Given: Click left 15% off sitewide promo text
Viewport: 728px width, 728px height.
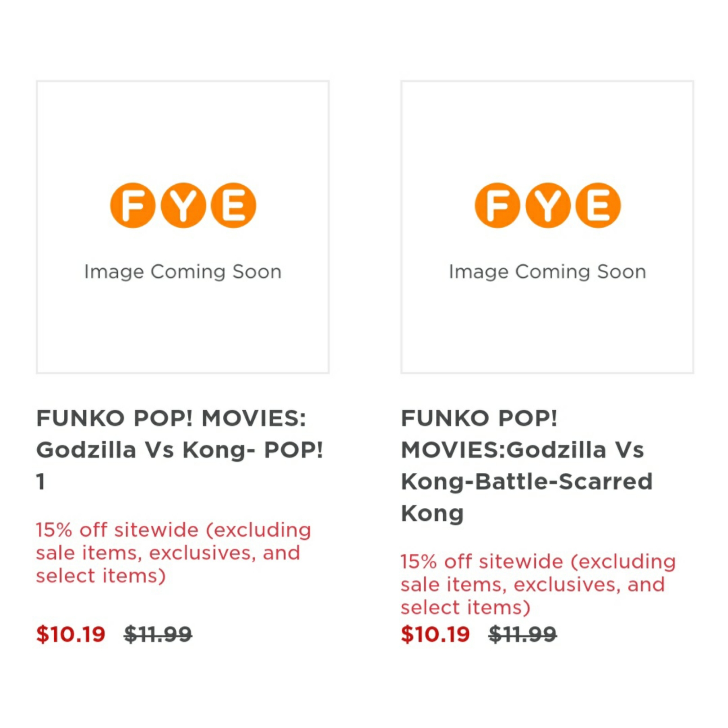Looking at the screenshot, I should click(174, 553).
